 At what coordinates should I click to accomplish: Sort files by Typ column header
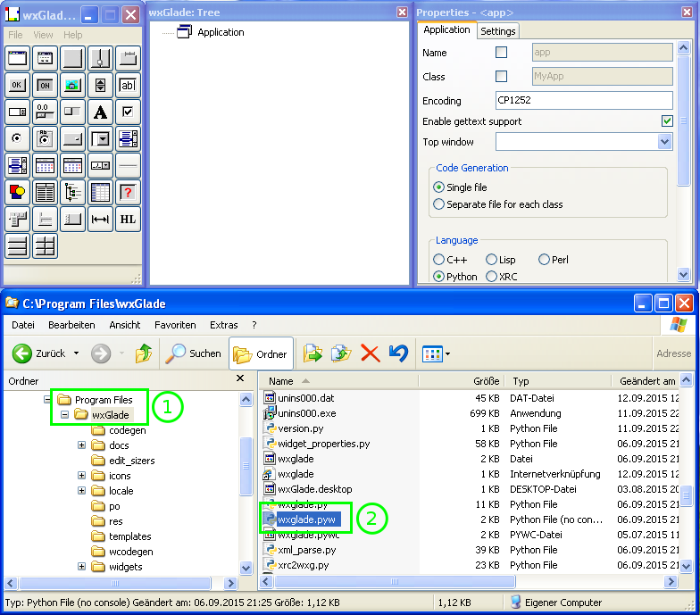coord(557,381)
